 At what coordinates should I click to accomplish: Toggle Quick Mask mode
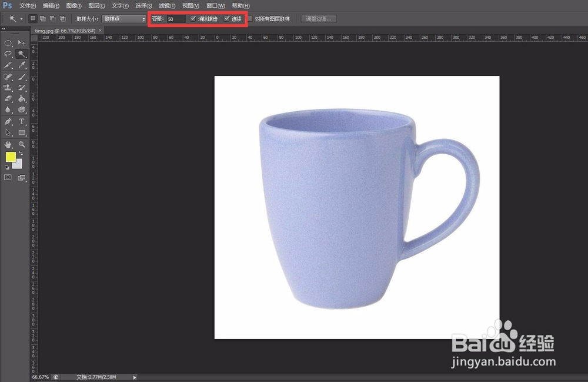pyautogui.click(x=8, y=178)
